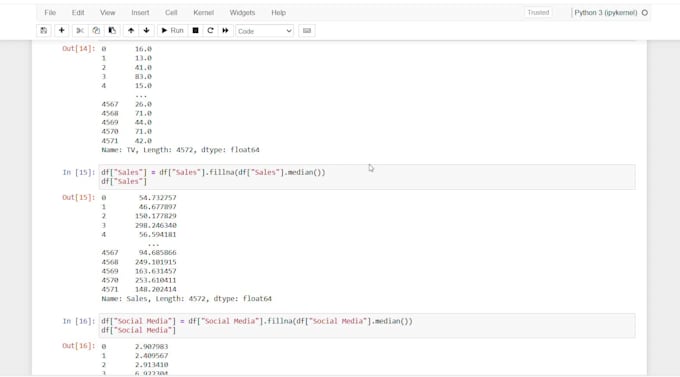Copy selected cells icon
The width and height of the screenshot is (680, 377).
(96, 31)
